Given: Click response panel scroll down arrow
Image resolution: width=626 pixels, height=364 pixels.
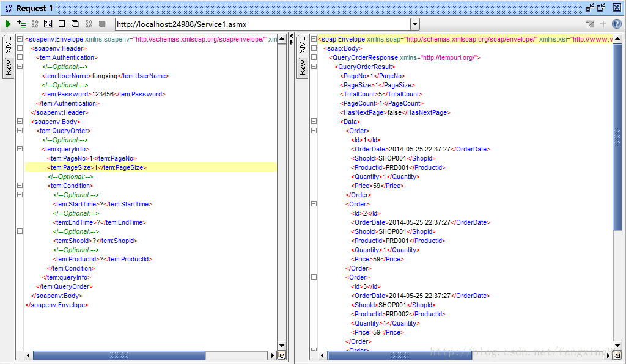Looking at the screenshot, I should point(617,346).
